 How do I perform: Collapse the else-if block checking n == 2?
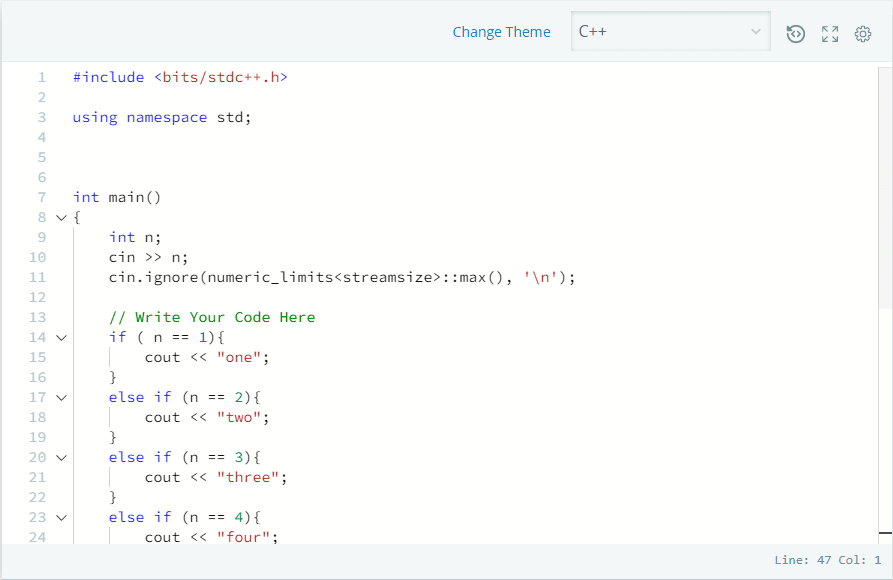click(x=61, y=397)
